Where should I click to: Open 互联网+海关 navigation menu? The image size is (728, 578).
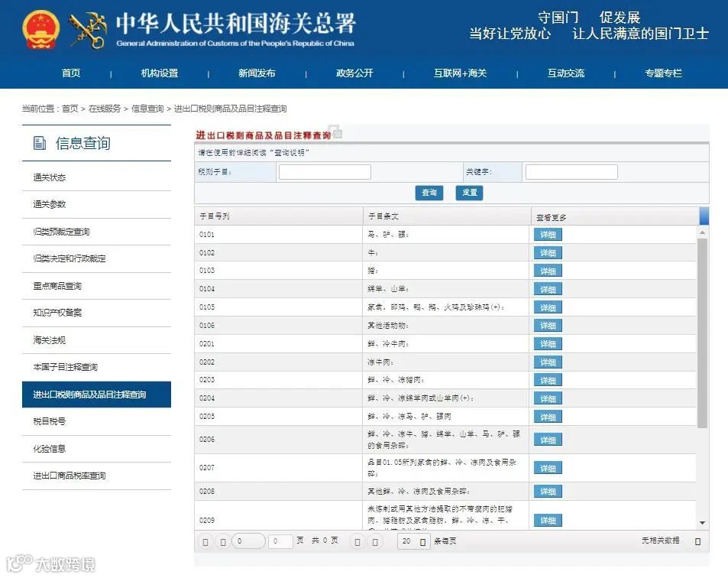tap(460, 73)
